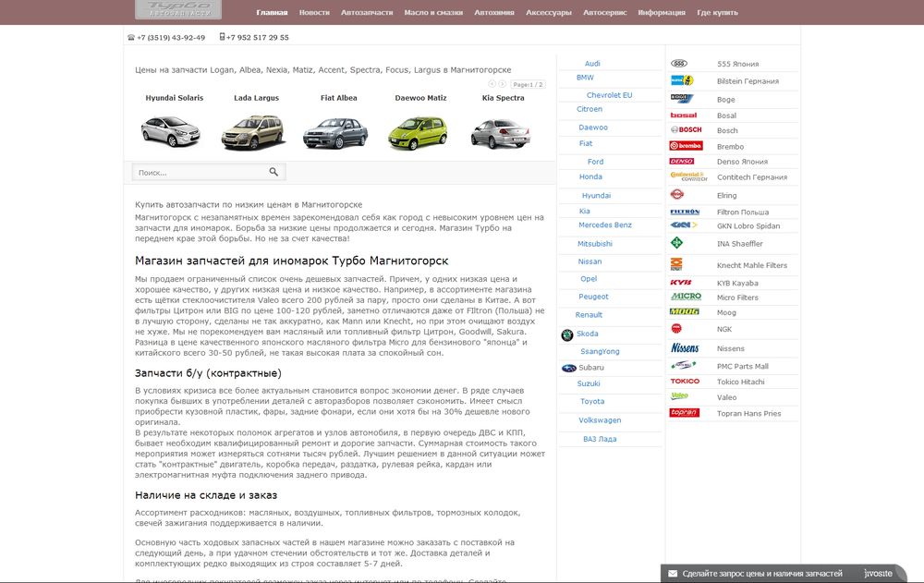Click the Knecht Mahle brand logo
The image size is (924, 583).
pyautogui.click(x=676, y=264)
